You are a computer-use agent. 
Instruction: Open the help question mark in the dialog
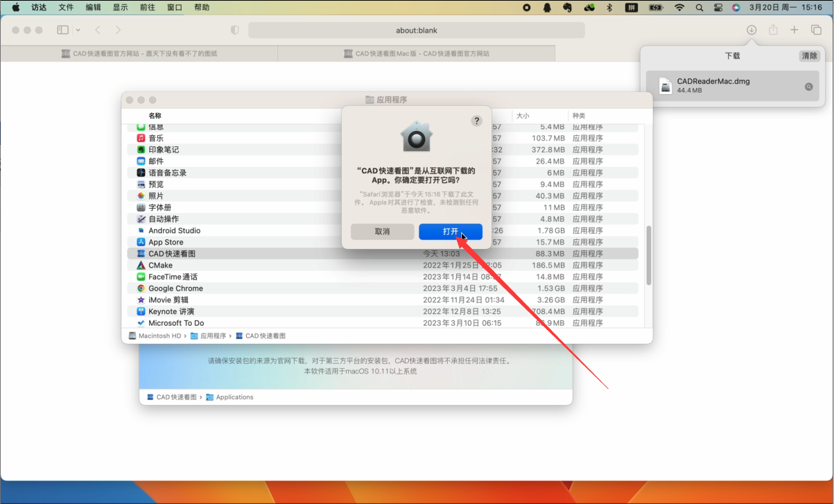[476, 121]
